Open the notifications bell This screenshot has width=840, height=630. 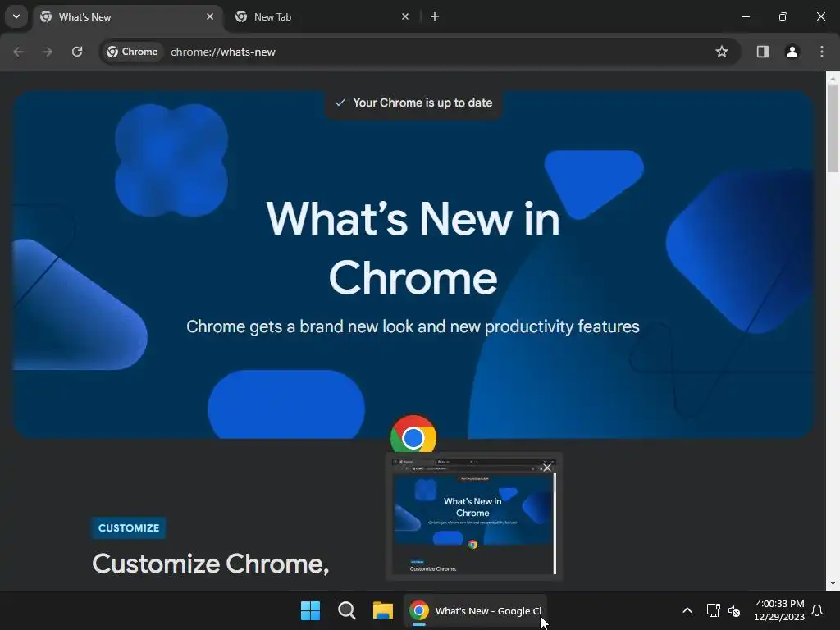point(818,610)
